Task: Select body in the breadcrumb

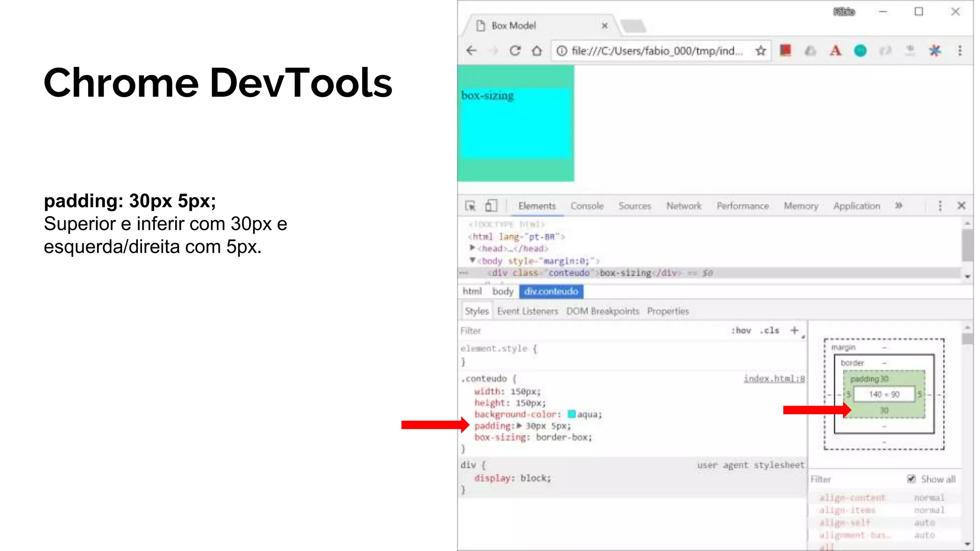Action: [x=503, y=291]
